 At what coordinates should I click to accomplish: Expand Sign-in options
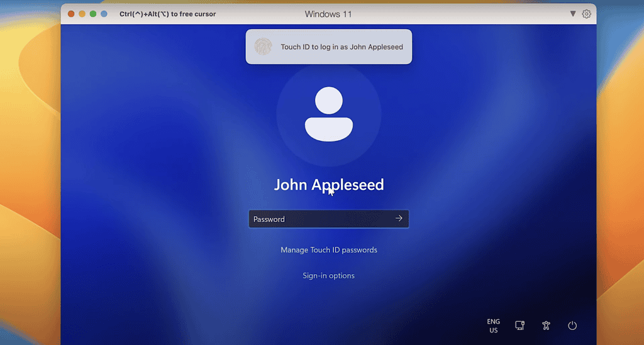coord(328,275)
